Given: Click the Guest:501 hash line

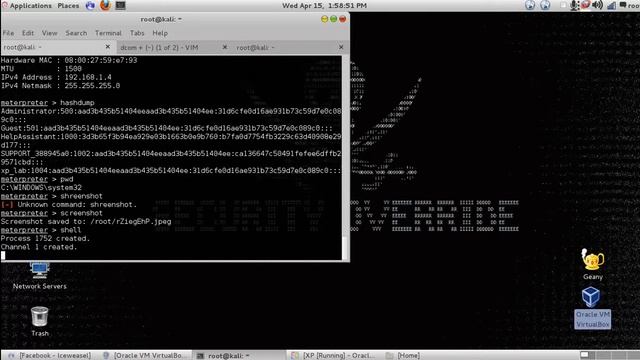Looking at the screenshot, I should click(x=167, y=128).
